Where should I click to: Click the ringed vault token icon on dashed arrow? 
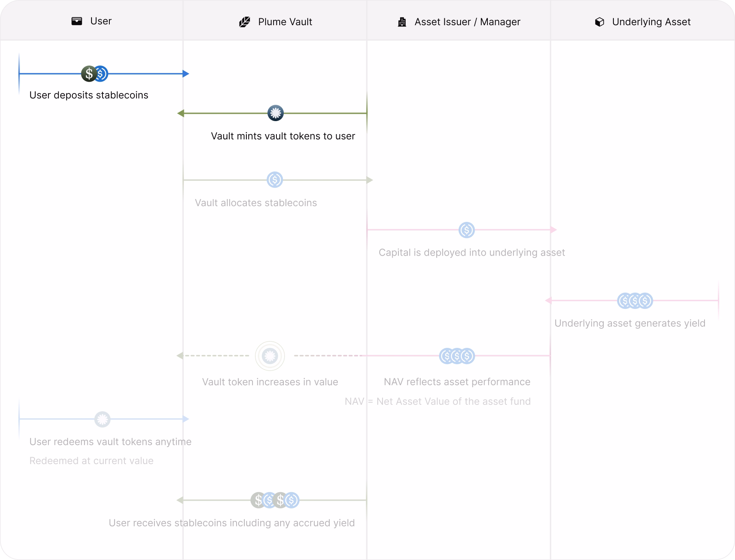point(270,356)
